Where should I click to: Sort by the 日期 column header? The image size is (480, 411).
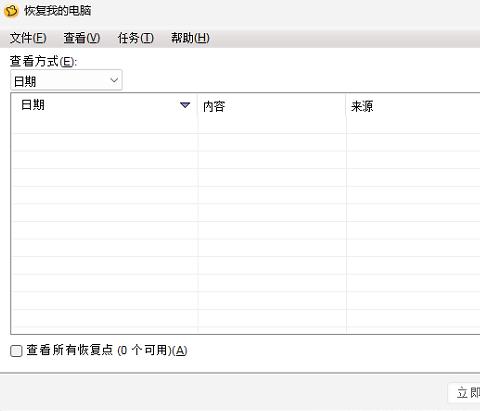coord(105,105)
